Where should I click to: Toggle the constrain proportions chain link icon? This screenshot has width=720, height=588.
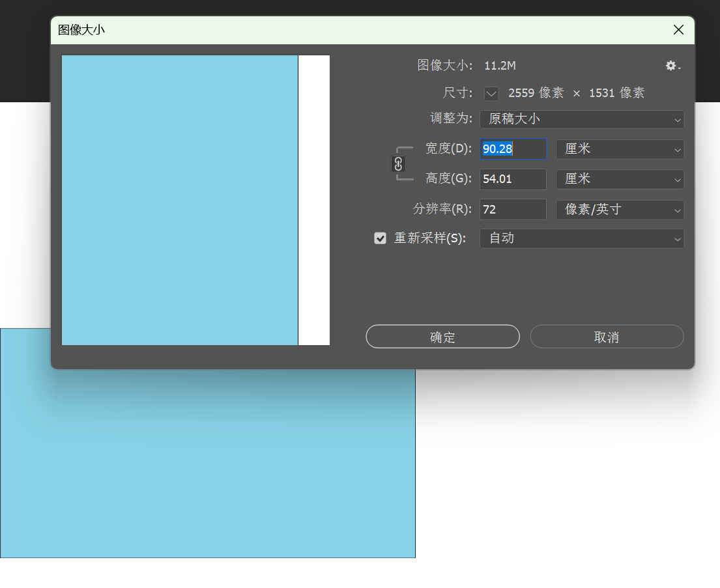click(398, 164)
